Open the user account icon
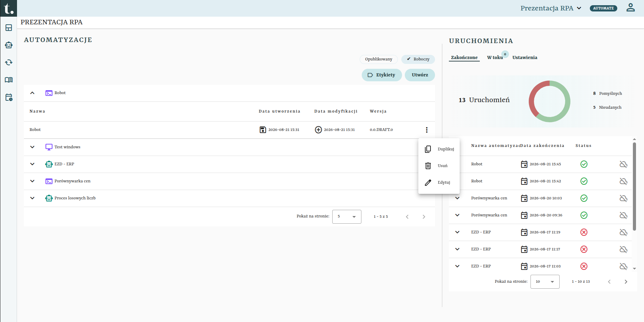Viewport: 644px width, 322px height. pyautogui.click(x=630, y=7)
